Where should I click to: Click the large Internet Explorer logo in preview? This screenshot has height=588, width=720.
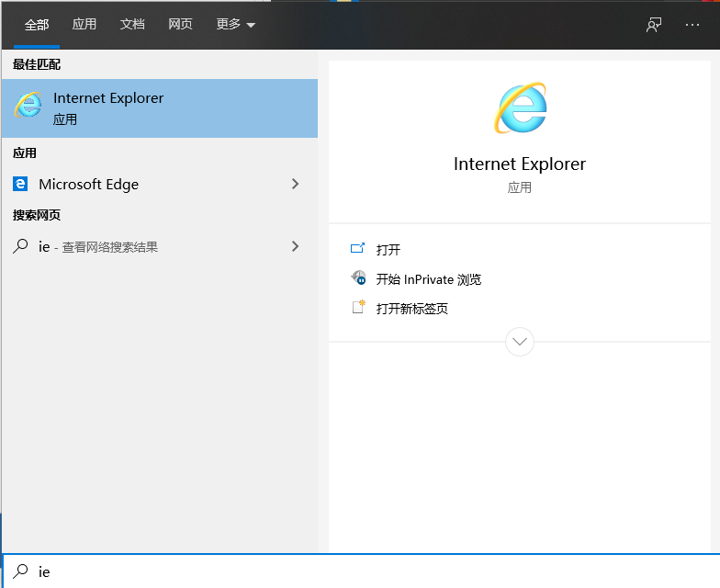[x=520, y=108]
